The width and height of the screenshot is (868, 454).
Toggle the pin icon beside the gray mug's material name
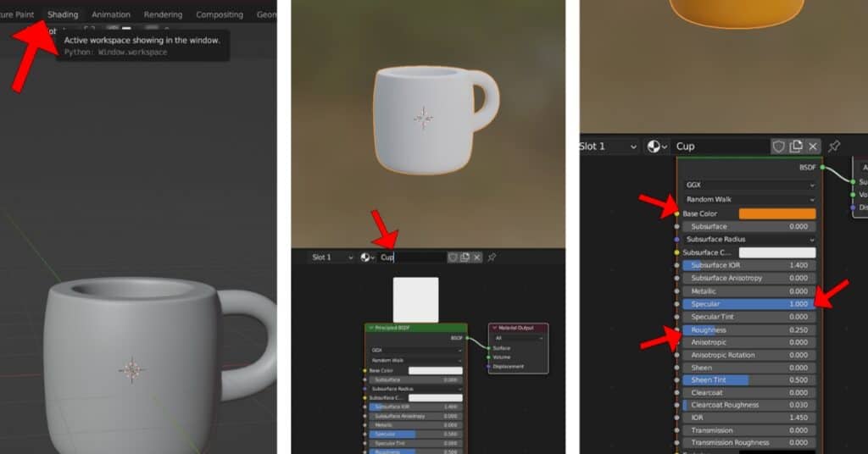click(x=492, y=257)
